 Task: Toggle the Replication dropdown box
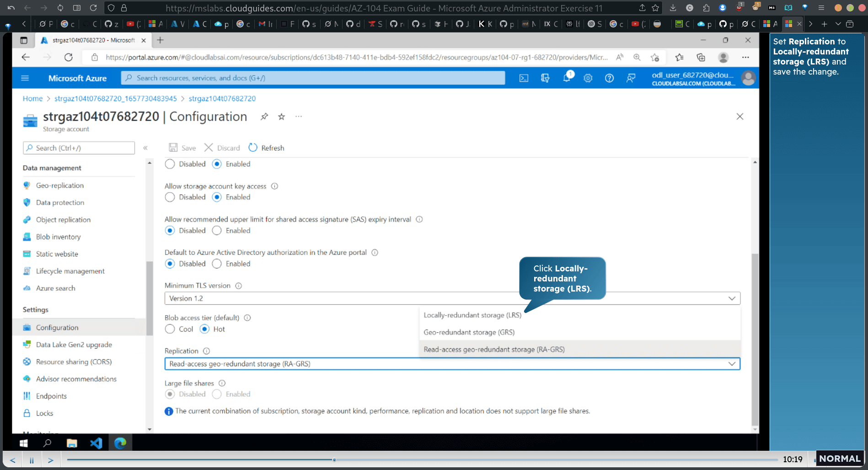452,364
